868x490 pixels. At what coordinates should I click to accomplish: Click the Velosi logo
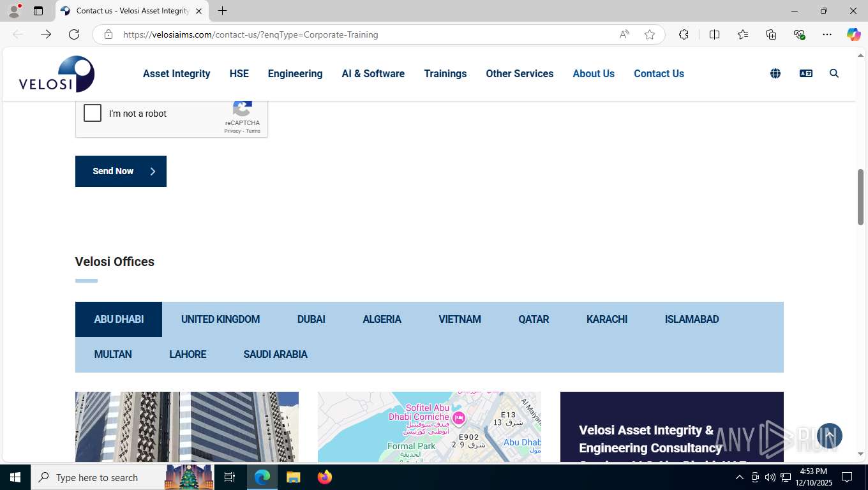pyautogui.click(x=57, y=74)
